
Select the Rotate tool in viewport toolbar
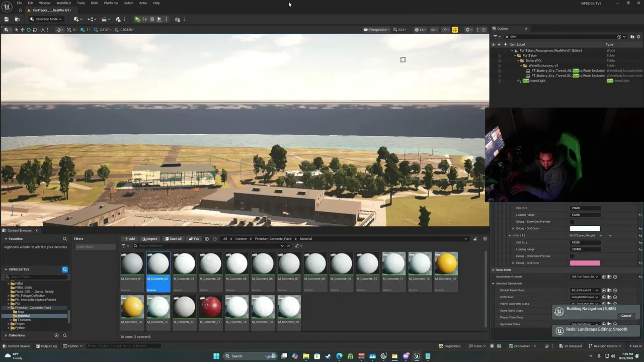(28, 30)
